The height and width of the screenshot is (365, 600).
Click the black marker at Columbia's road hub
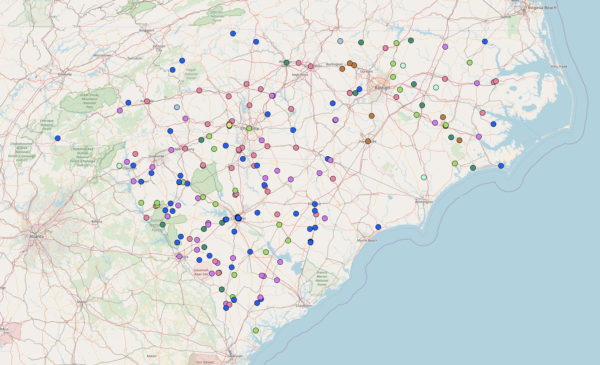pyautogui.click(x=238, y=217)
